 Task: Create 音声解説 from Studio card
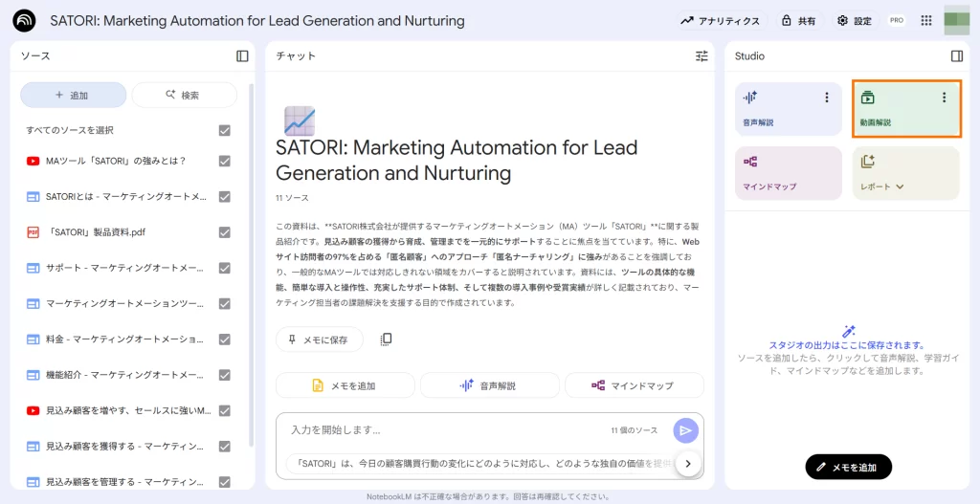789,109
